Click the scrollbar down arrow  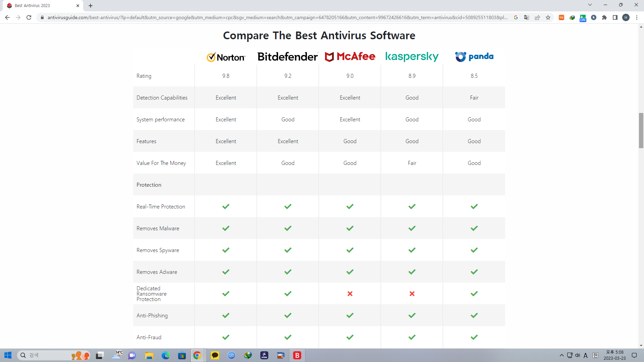(641, 346)
